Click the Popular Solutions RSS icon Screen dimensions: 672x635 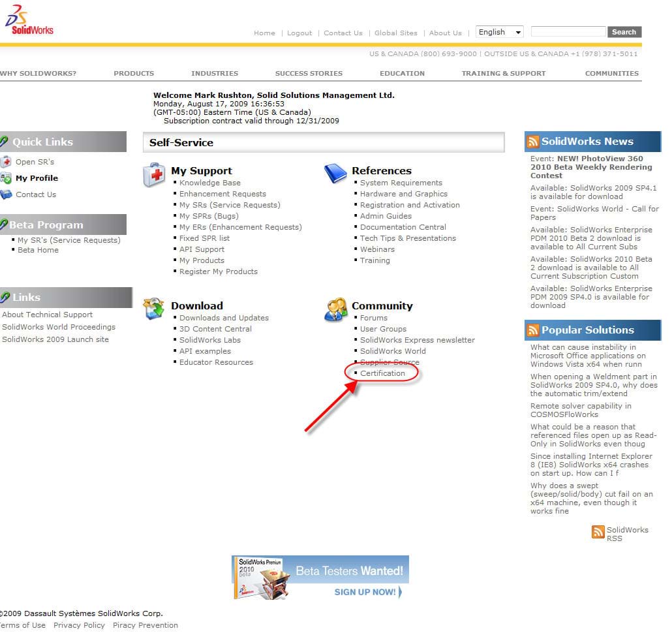(x=533, y=330)
